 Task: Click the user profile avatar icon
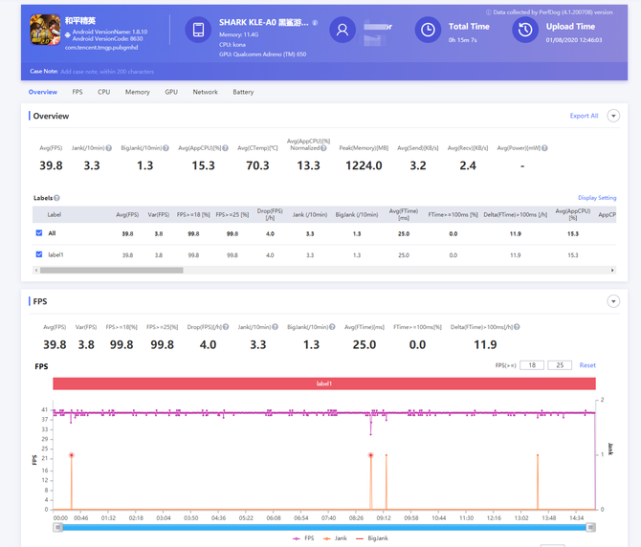pyautogui.click(x=343, y=30)
